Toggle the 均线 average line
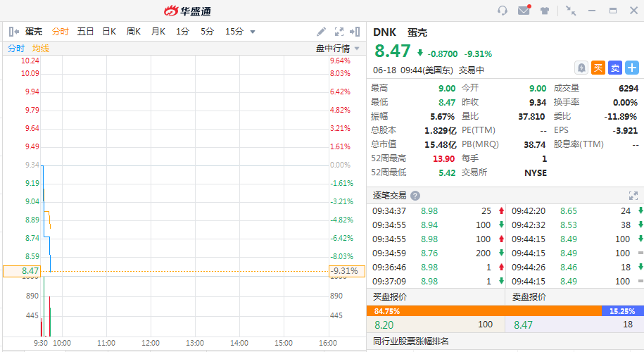The image size is (644, 352). click(40, 49)
